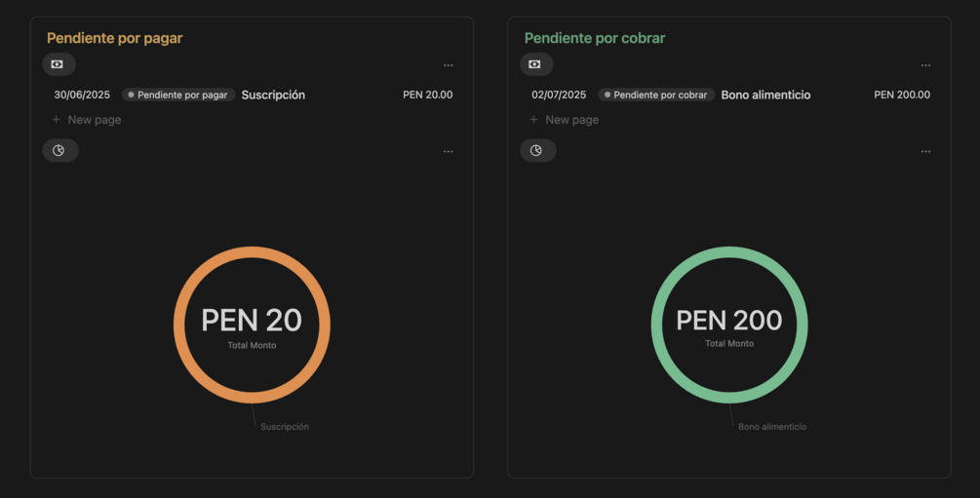Open the Bono alimenticio page entry

765,95
